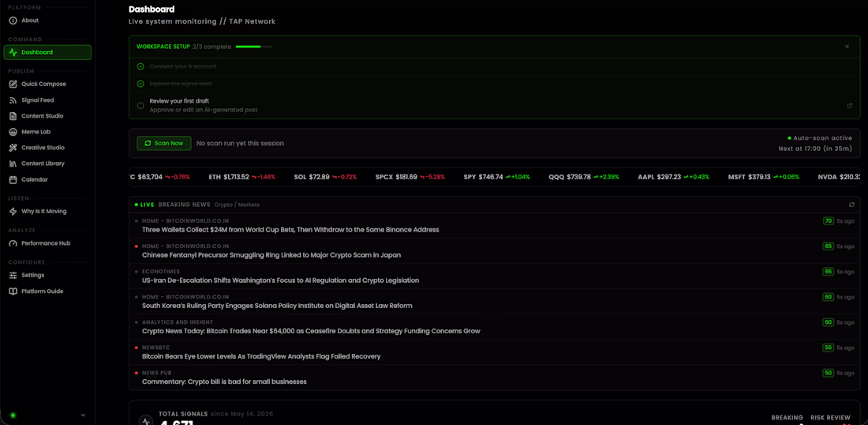This screenshot has width=868, height=425.
Task: Click the workspace setup progress bar
Action: click(254, 47)
